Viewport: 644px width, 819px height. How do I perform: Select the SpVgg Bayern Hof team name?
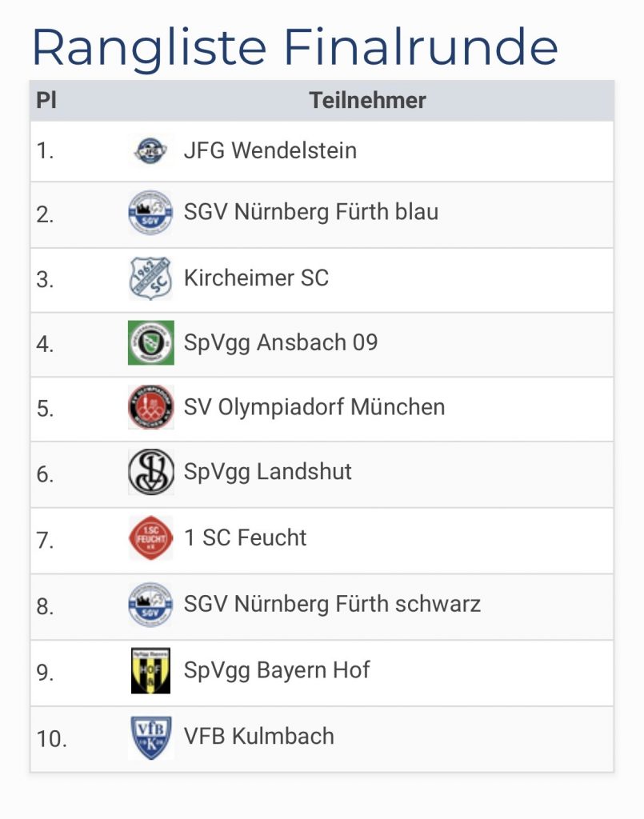tap(277, 670)
